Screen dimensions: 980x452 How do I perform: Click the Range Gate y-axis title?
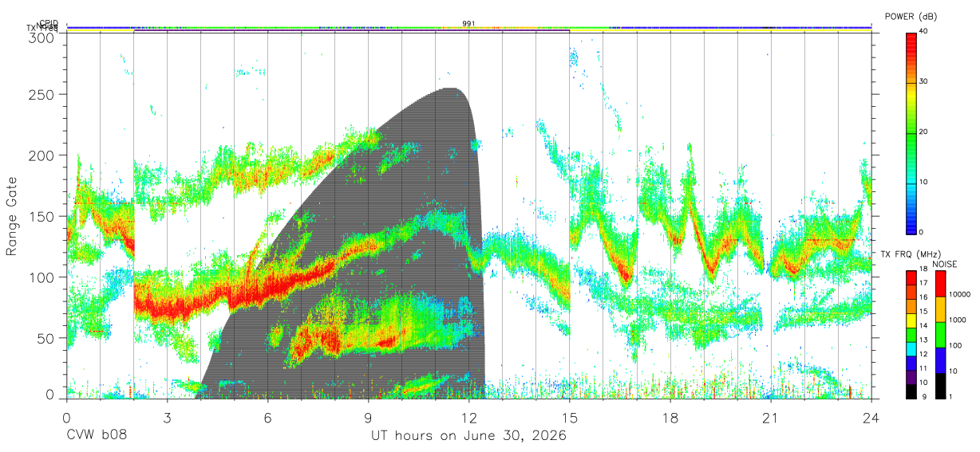[12, 216]
